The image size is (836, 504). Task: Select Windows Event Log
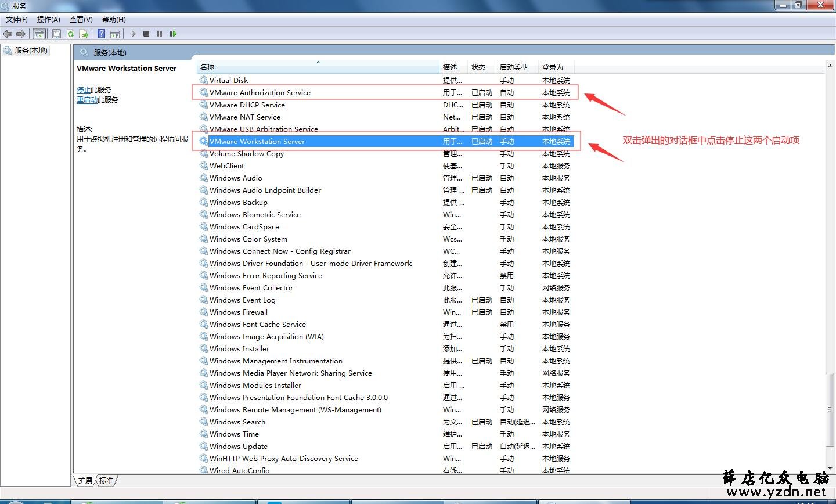(x=243, y=300)
